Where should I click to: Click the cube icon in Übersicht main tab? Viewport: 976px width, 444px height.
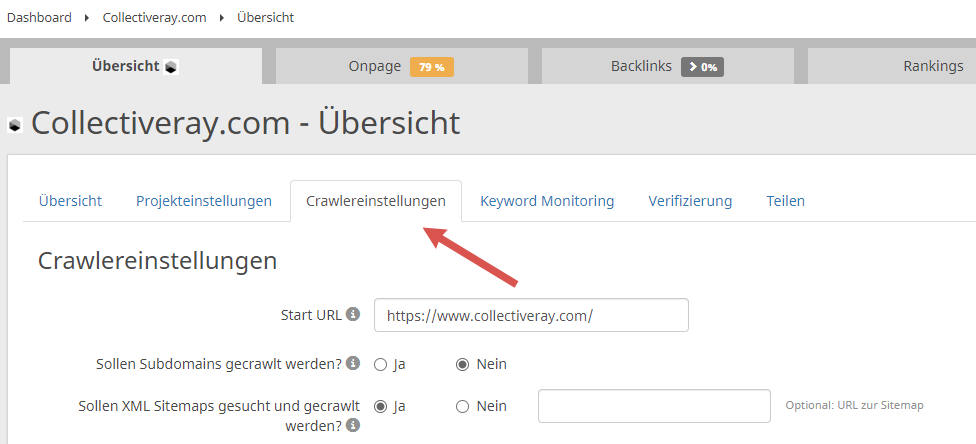(171, 67)
